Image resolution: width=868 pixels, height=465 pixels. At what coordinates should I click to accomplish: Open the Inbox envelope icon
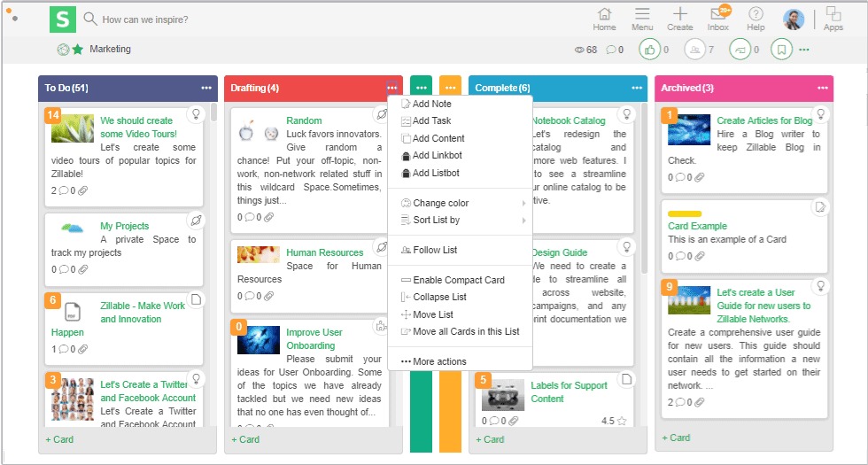(x=718, y=19)
